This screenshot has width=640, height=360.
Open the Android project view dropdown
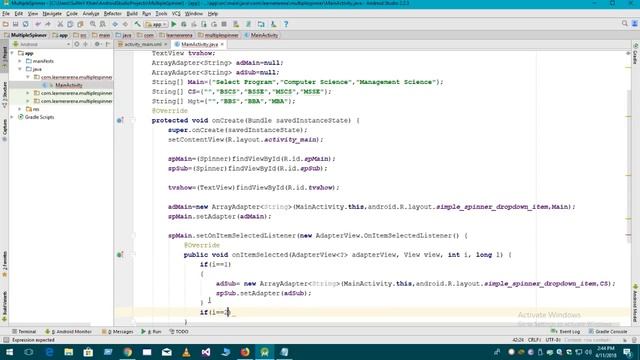coord(41,44)
